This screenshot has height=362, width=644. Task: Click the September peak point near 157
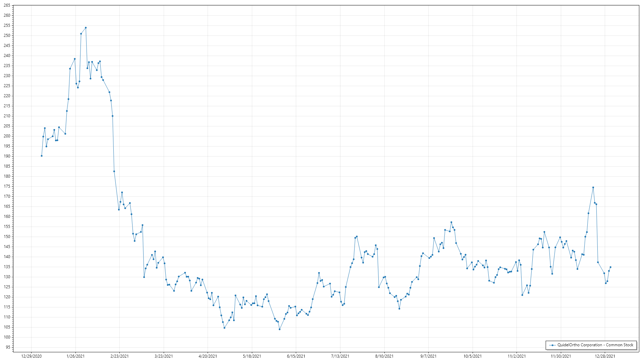point(451,222)
